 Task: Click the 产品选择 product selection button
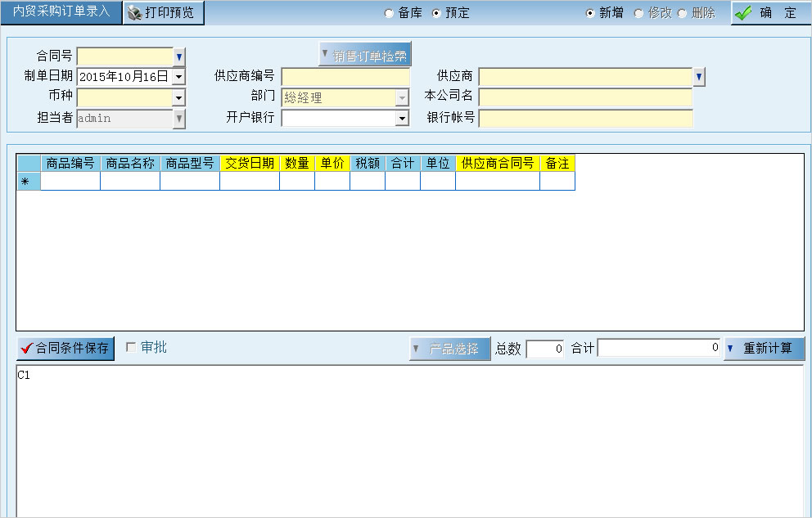(x=449, y=349)
